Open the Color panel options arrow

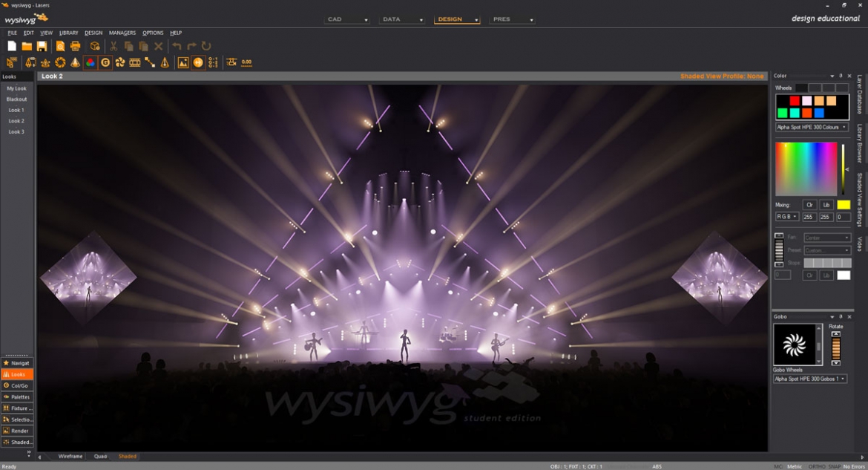click(x=832, y=76)
